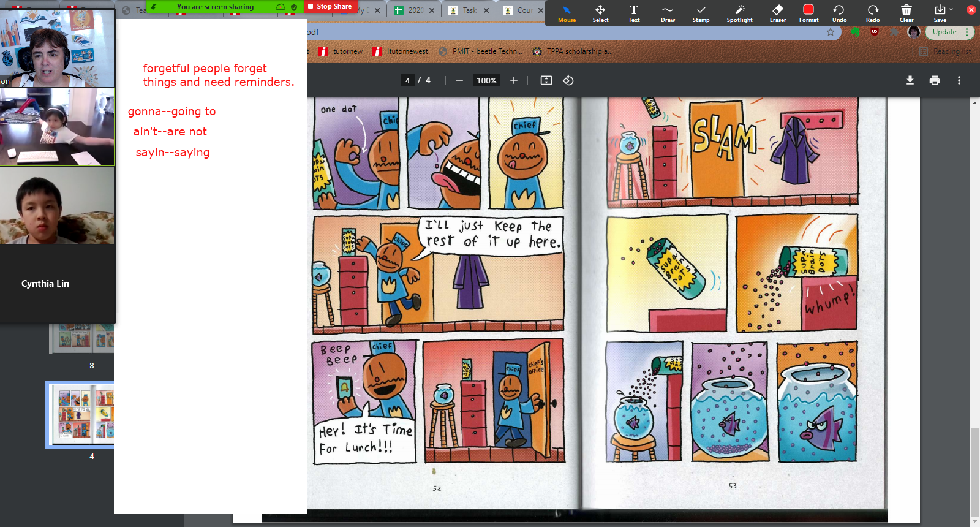Open the Chrome three-dot menu
This screenshot has width=980, height=527.
(967, 32)
